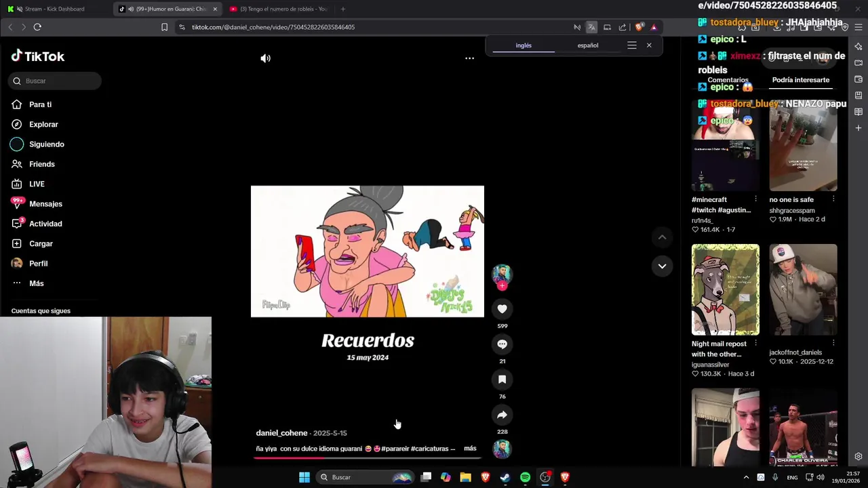The height and width of the screenshot is (488, 868).
Task: Close the translate popup
Action: (x=649, y=45)
